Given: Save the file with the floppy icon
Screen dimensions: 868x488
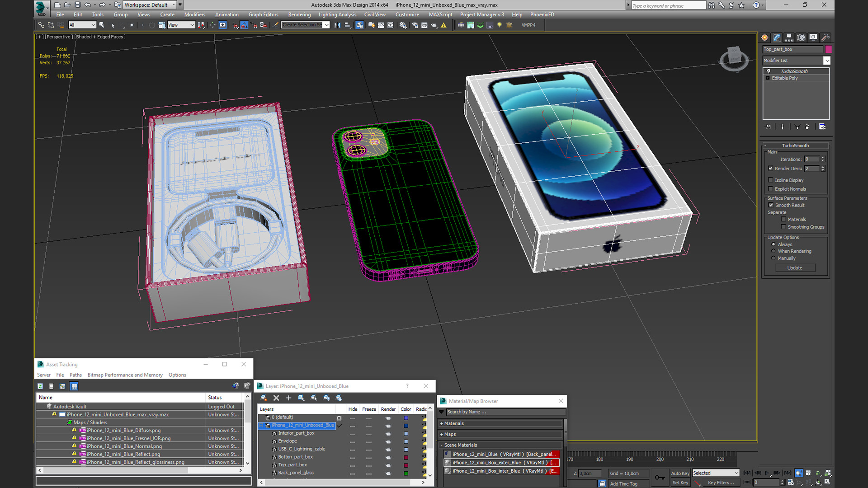Looking at the screenshot, I should point(77,5).
